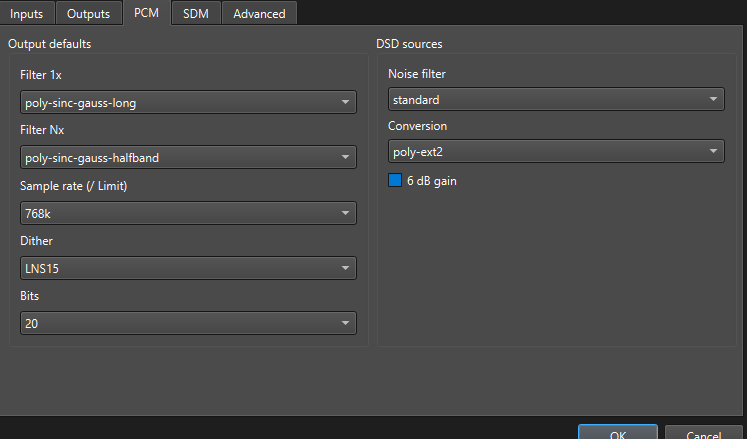Expand the Filter Nx dropdown
747x439 pixels.
point(187,157)
